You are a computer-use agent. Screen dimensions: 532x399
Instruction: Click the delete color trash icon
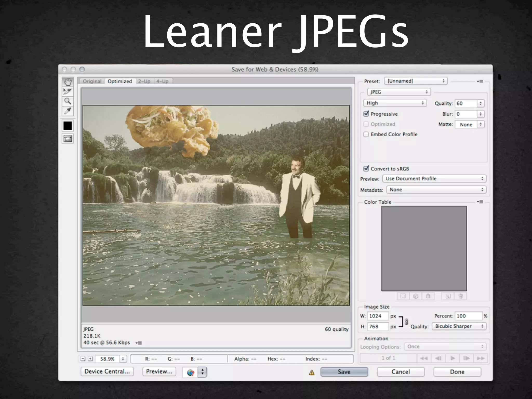[460, 296]
